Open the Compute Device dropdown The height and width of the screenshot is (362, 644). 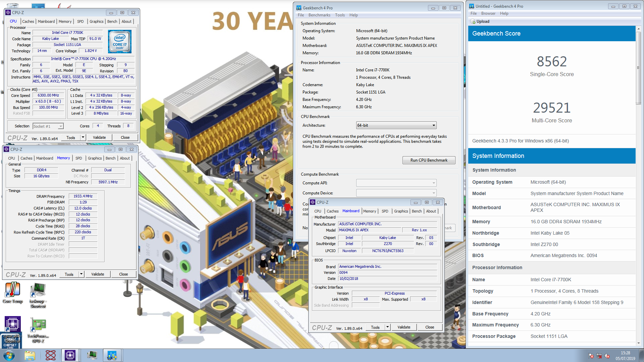click(396, 193)
